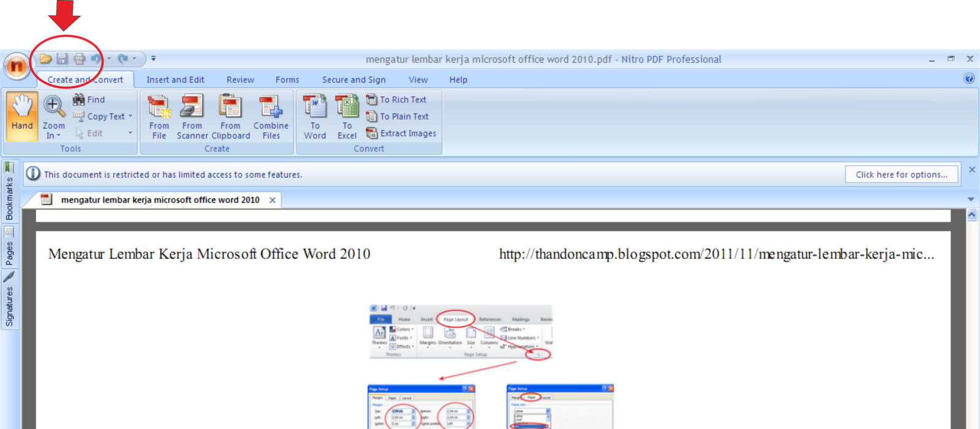980x429 pixels.
Task: Switch to the Insert and Edit tab
Action: (x=175, y=80)
